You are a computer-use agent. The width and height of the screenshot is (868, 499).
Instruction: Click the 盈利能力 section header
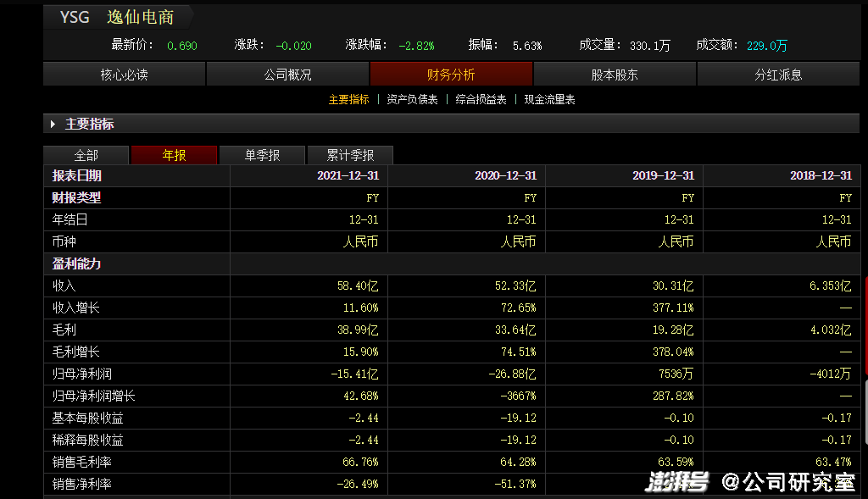77,263
